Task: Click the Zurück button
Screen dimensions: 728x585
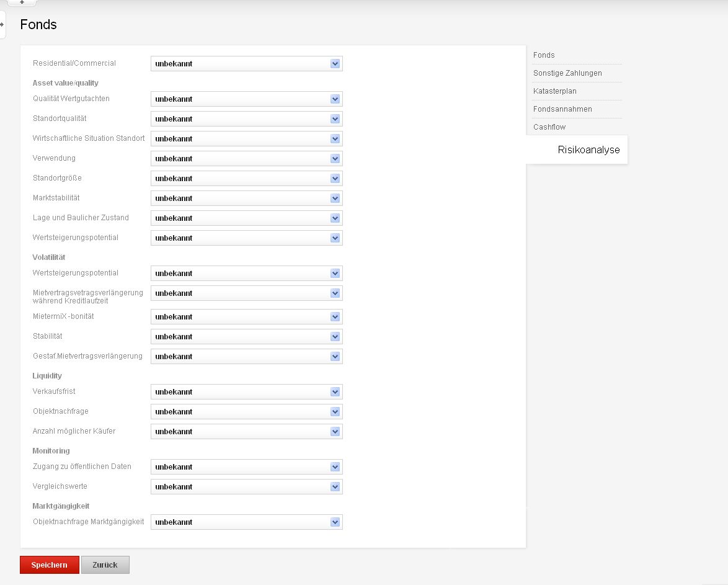Action: click(105, 565)
